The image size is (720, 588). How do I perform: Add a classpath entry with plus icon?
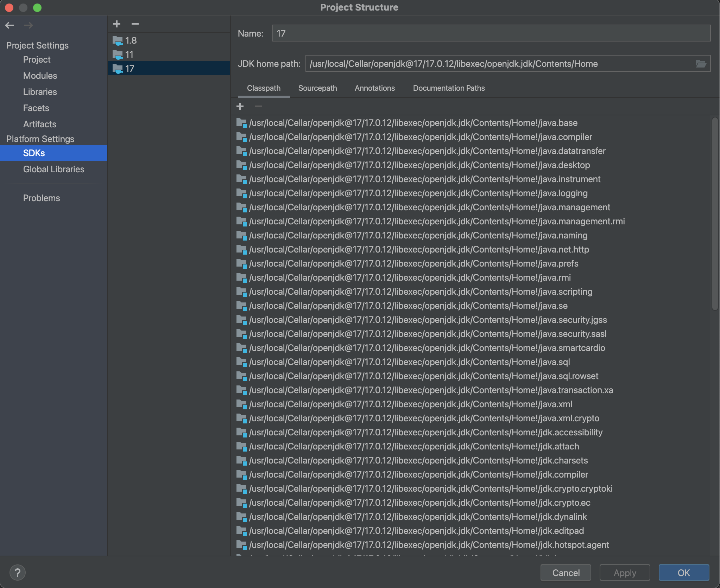click(x=240, y=106)
